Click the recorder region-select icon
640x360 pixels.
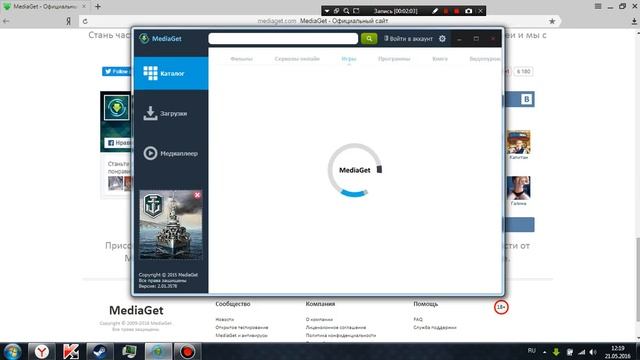(x=356, y=11)
